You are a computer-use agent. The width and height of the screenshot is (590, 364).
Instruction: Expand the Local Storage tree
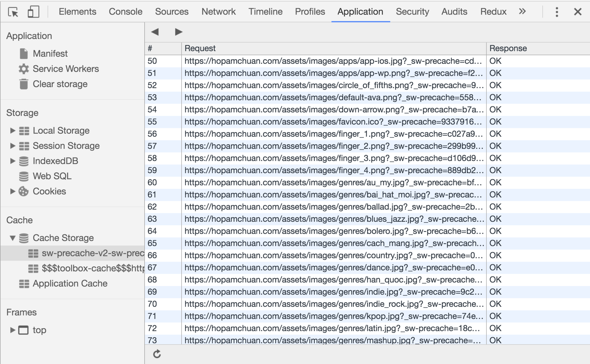coord(12,131)
